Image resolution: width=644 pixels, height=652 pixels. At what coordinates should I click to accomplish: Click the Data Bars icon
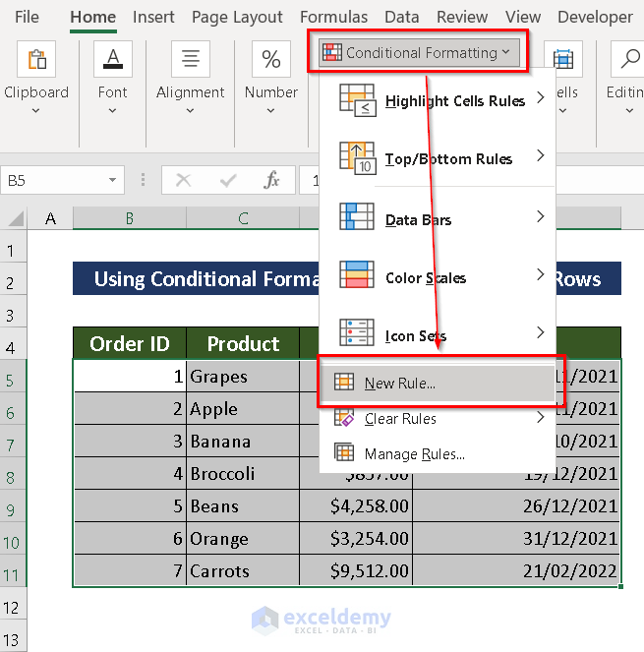(357, 216)
